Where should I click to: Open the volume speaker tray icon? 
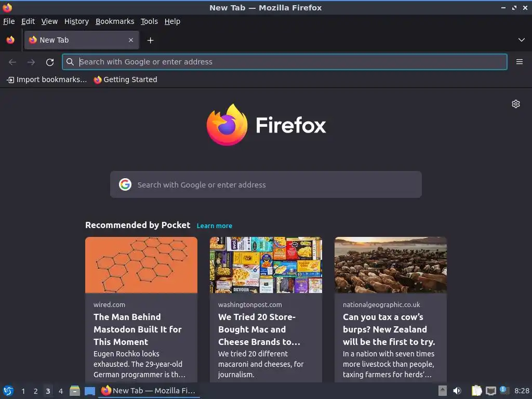(x=457, y=391)
